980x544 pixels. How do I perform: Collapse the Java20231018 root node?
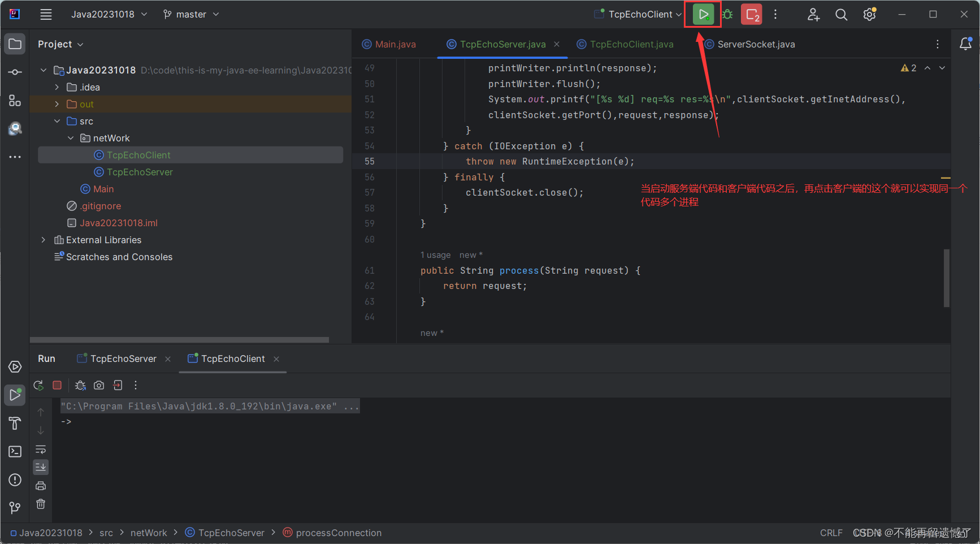(44, 70)
